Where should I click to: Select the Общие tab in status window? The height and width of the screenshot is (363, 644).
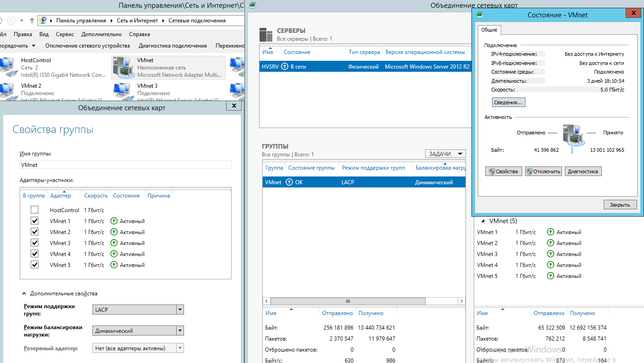point(489,30)
